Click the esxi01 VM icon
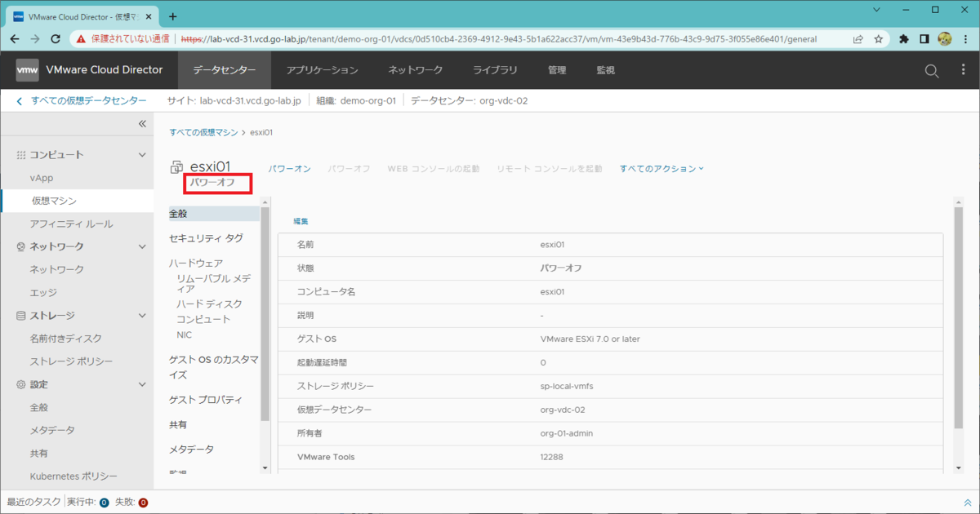The image size is (980, 514). tap(176, 167)
